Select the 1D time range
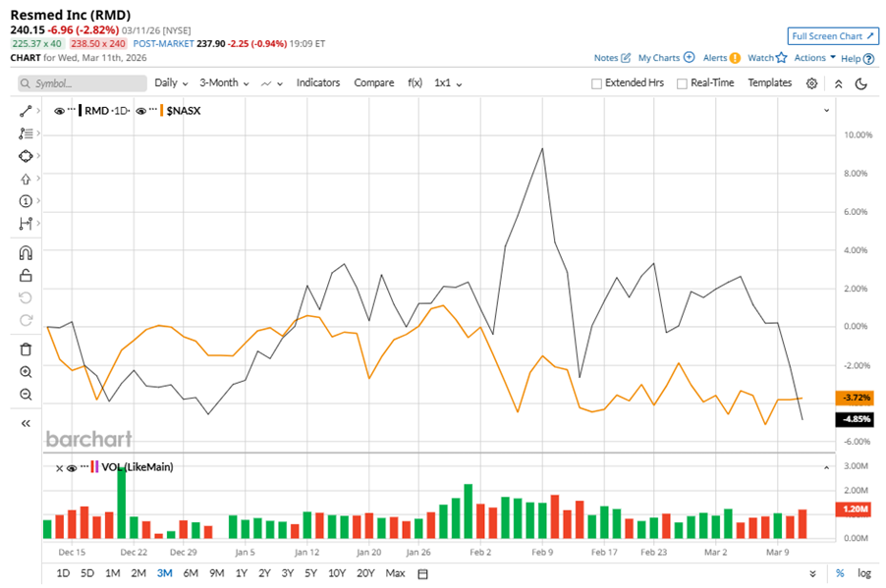 pyautogui.click(x=63, y=573)
